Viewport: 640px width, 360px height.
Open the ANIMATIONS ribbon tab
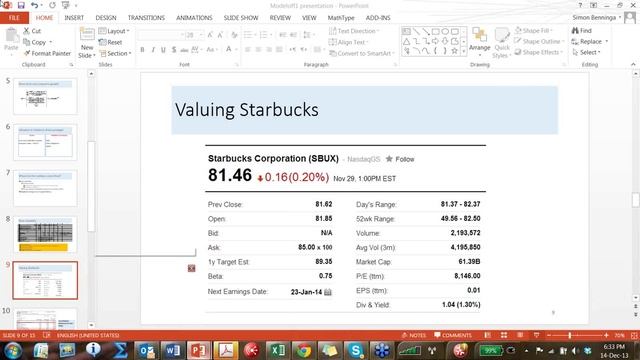(194, 18)
